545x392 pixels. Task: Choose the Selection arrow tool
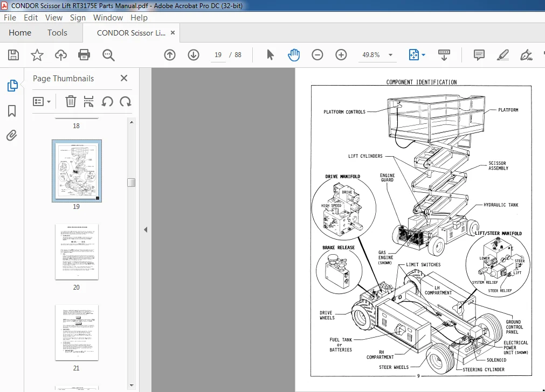tap(270, 55)
